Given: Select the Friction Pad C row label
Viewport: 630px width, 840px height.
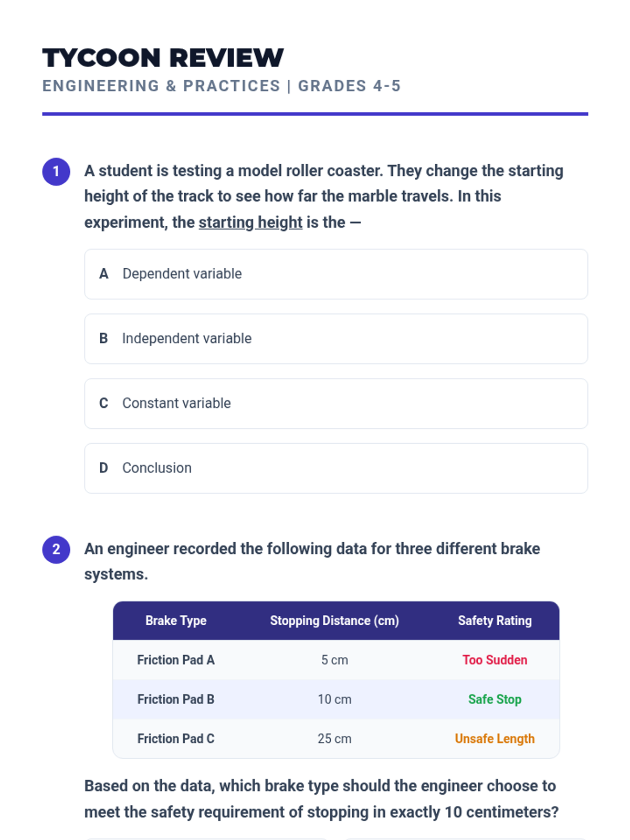Looking at the screenshot, I should (x=176, y=739).
